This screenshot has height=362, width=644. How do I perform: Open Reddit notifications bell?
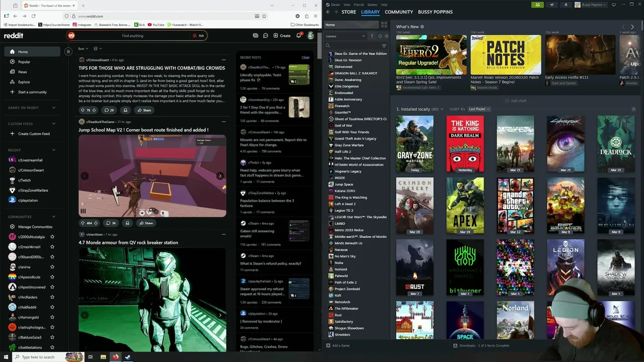pos(298,36)
